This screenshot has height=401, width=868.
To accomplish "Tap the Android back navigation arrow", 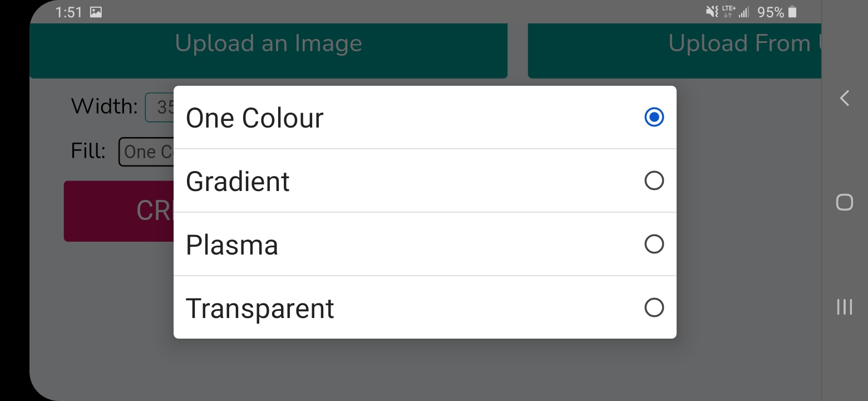I will coord(844,99).
